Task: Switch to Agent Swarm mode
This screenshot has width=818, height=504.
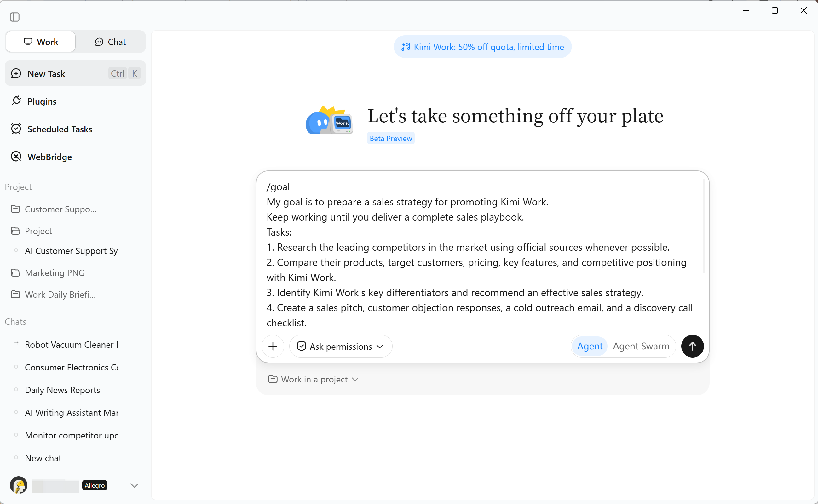Action: (x=641, y=346)
